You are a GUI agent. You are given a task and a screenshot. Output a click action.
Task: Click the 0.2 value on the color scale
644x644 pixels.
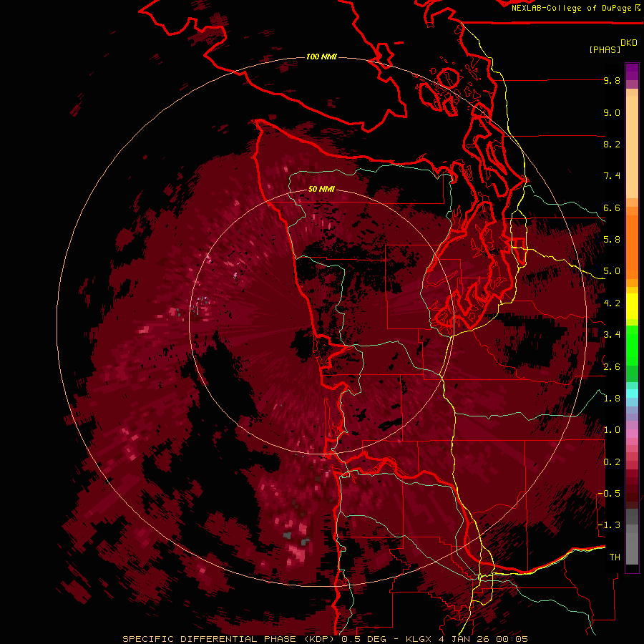coord(612,462)
